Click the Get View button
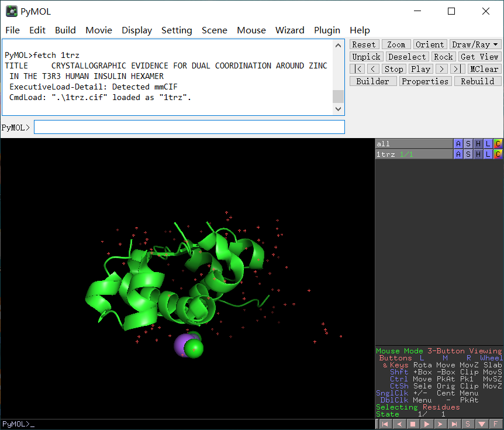This screenshot has height=430, width=504. [479, 57]
